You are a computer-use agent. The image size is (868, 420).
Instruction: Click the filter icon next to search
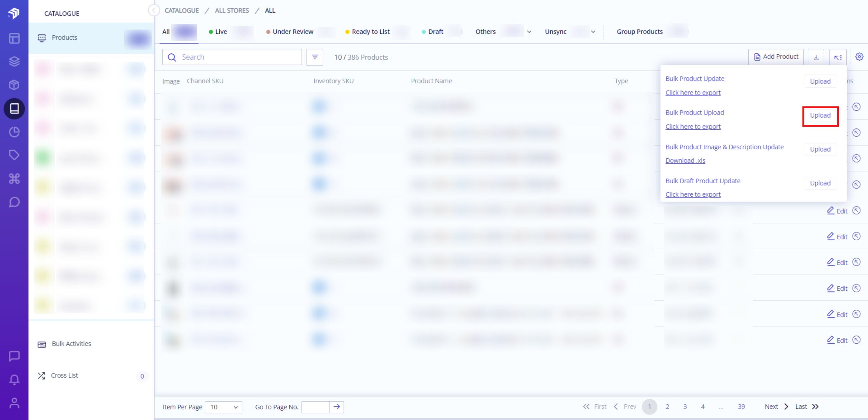click(315, 57)
